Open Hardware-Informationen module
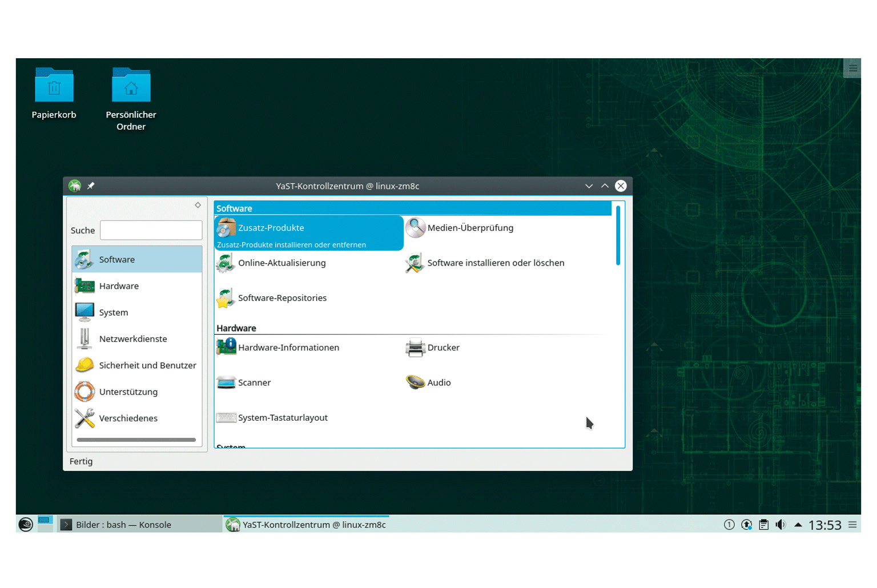Screen dimensions: 877x588 point(288,348)
